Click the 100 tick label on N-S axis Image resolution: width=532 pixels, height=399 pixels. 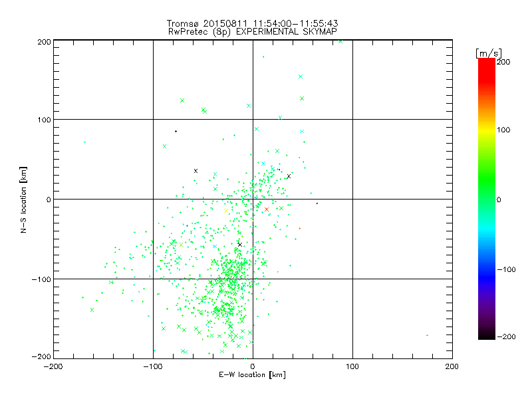(44, 120)
